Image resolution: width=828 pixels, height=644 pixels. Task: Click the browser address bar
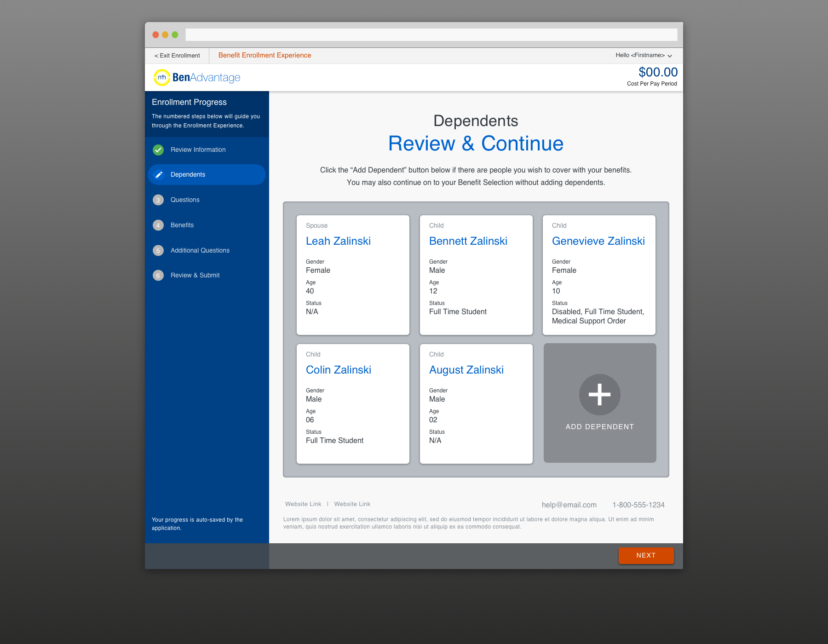point(431,34)
